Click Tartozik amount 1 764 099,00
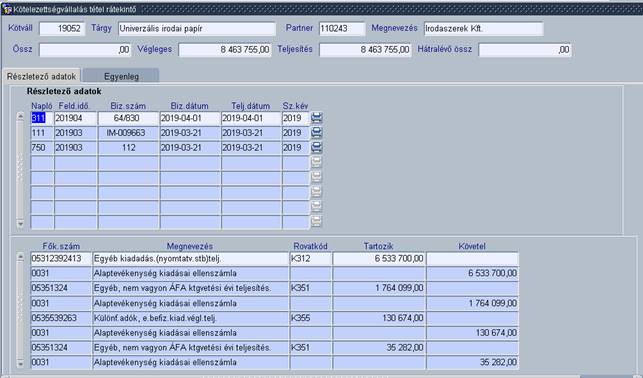Screen dimensions: 643x378 [x=379, y=288]
